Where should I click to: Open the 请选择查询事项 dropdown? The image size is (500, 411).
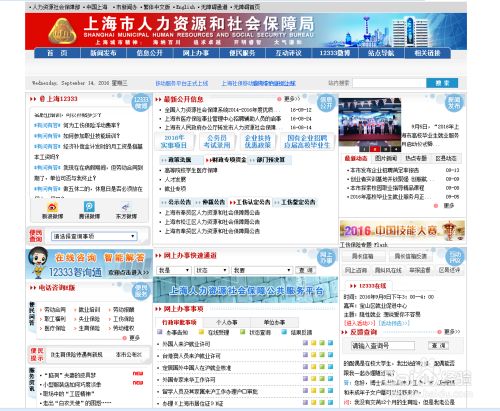94,236
